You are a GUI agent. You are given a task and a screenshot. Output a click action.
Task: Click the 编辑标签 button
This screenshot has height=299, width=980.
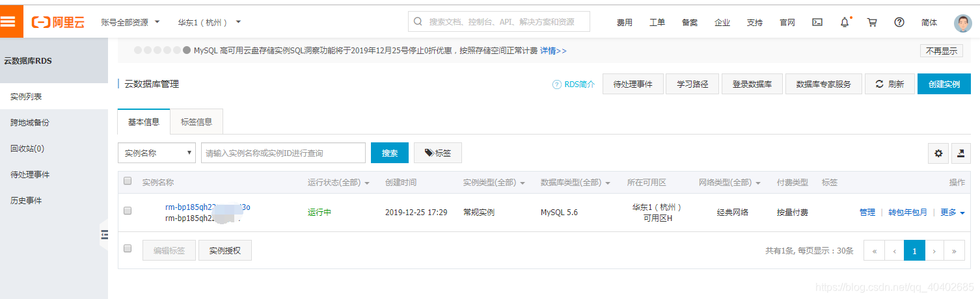point(169,250)
